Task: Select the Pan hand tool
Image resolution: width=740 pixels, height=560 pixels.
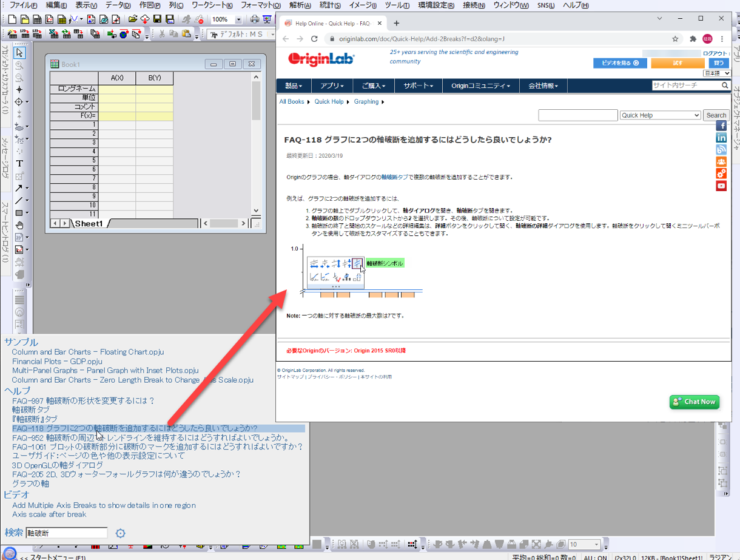Action: coord(19,225)
